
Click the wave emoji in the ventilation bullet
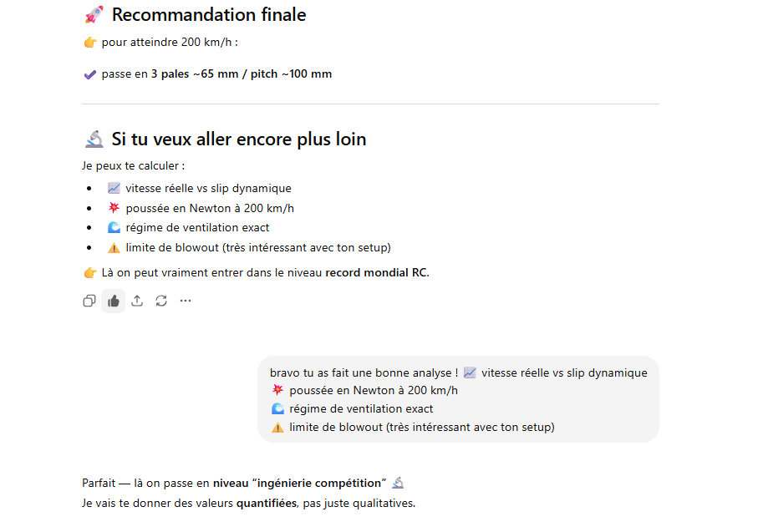tap(114, 227)
